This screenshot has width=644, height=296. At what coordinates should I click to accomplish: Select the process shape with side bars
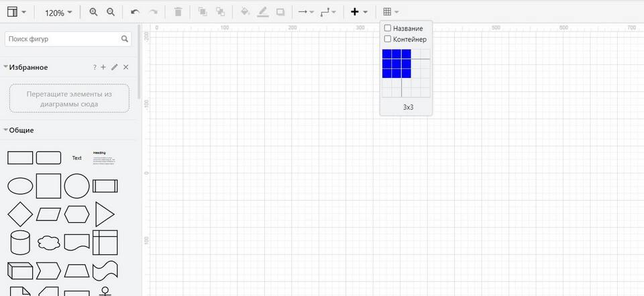click(x=105, y=186)
